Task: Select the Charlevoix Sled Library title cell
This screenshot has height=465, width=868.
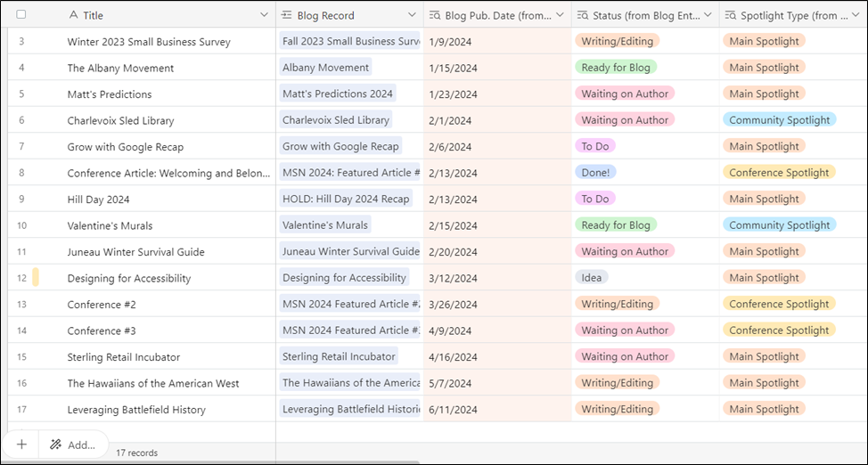Action: [x=120, y=120]
